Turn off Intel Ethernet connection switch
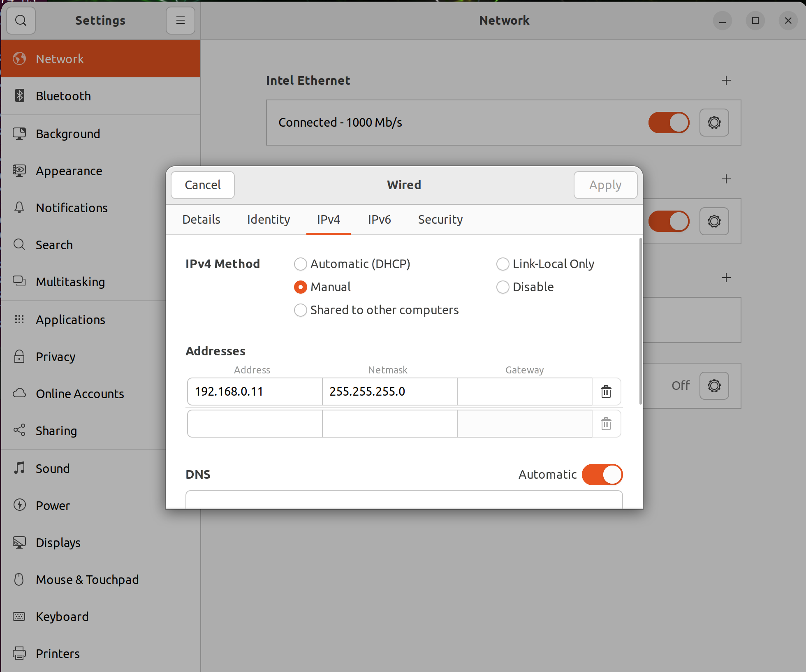The image size is (806, 672). coord(669,123)
